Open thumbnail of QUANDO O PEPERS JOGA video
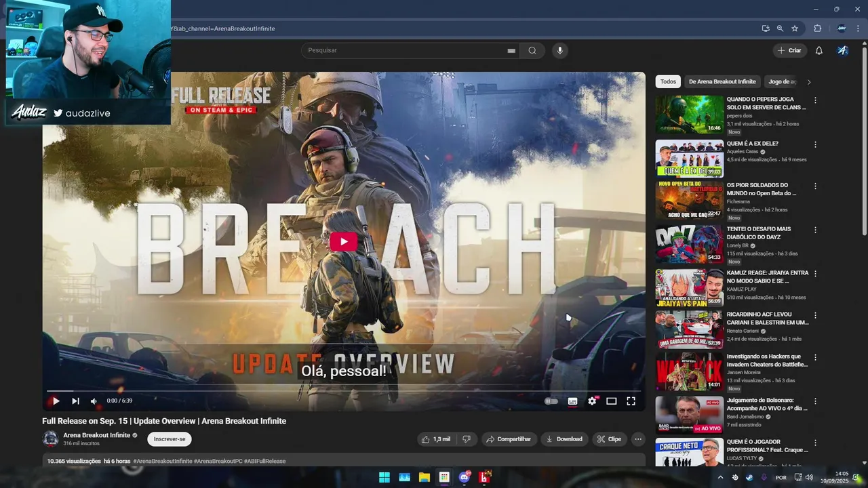The image size is (868, 488). tap(689, 115)
